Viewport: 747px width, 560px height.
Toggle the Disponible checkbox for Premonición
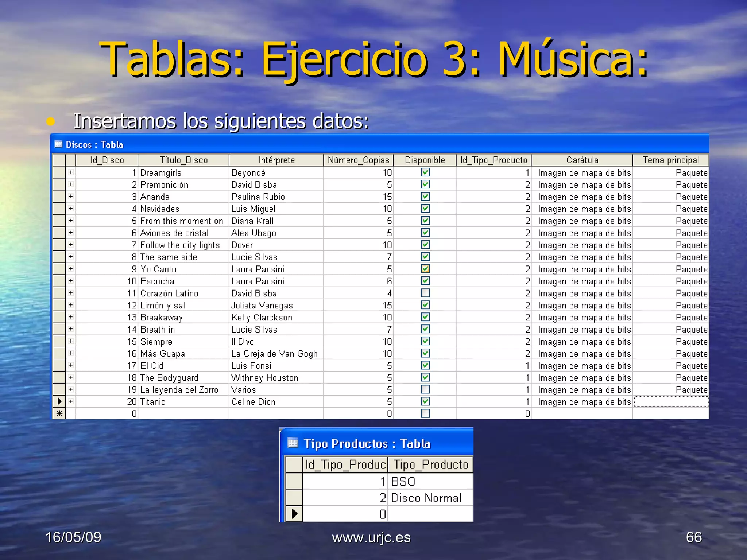(425, 184)
